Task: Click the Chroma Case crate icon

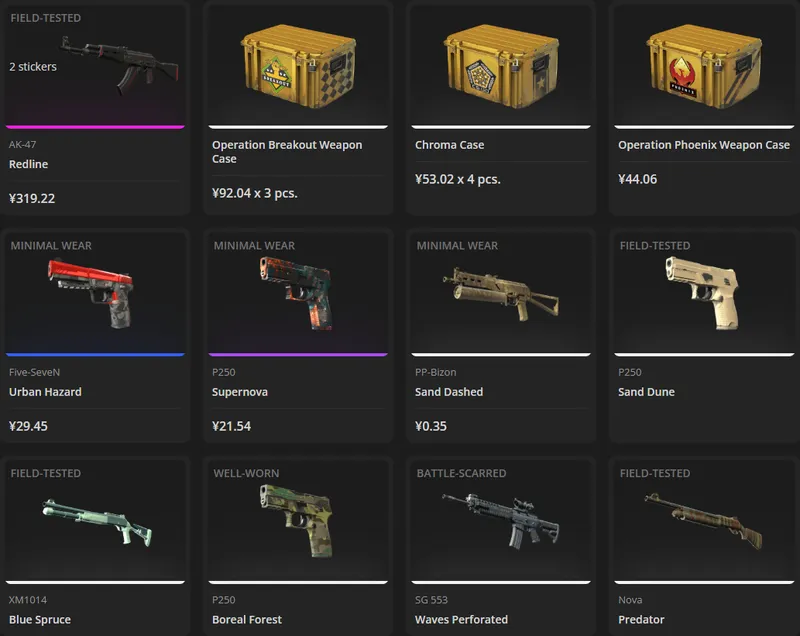Action: (501, 66)
